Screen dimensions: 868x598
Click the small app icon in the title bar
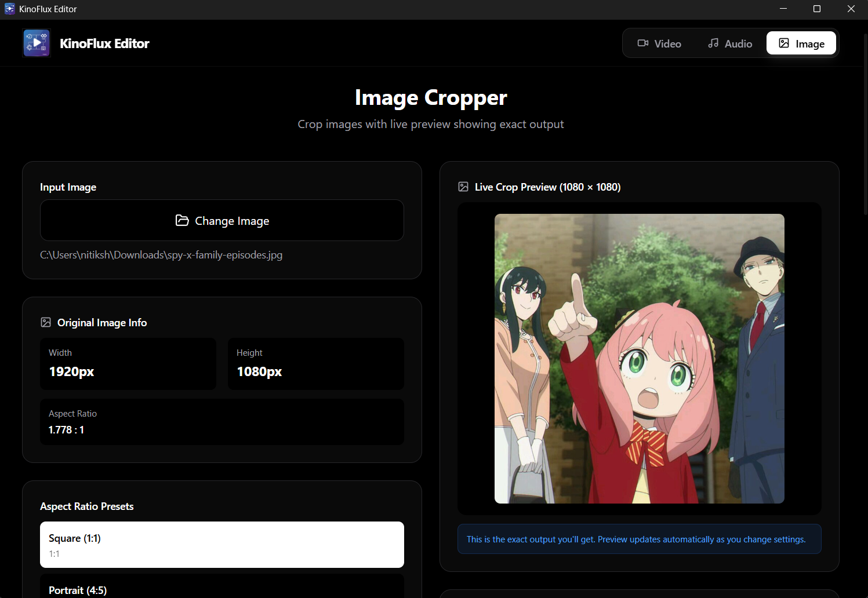point(9,9)
